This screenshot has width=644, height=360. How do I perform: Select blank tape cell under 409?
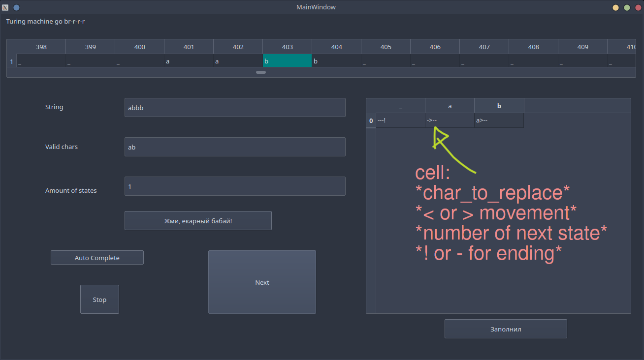coord(582,60)
